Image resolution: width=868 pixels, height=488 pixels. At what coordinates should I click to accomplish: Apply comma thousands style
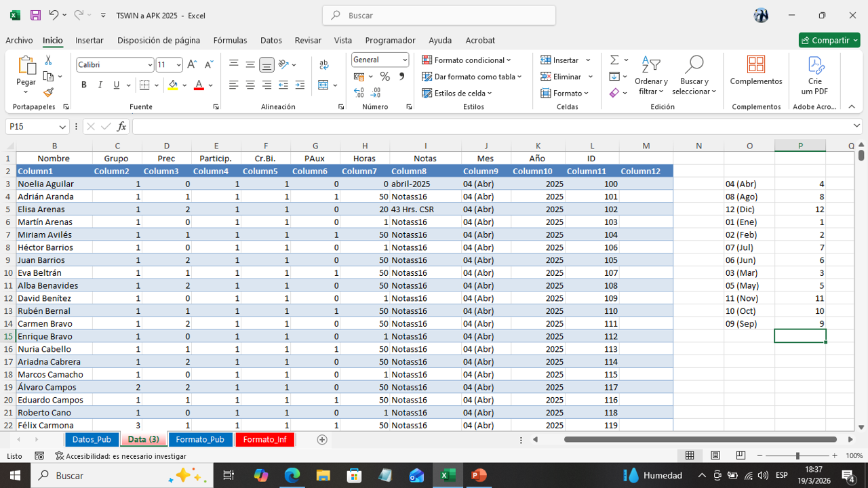click(x=401, y=77)
